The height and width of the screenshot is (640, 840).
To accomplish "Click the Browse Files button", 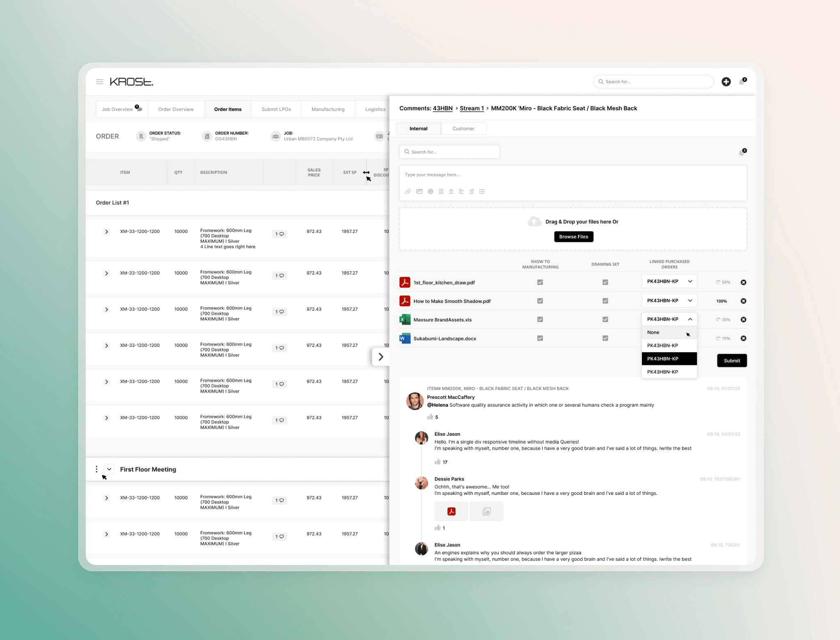I will pyautogui.click(x=573, y=237).
